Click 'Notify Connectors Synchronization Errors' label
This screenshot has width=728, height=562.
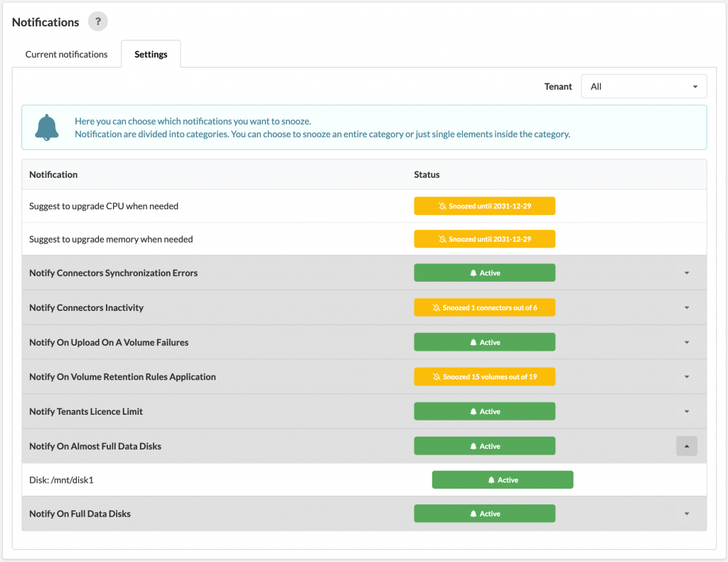(113, 273)
